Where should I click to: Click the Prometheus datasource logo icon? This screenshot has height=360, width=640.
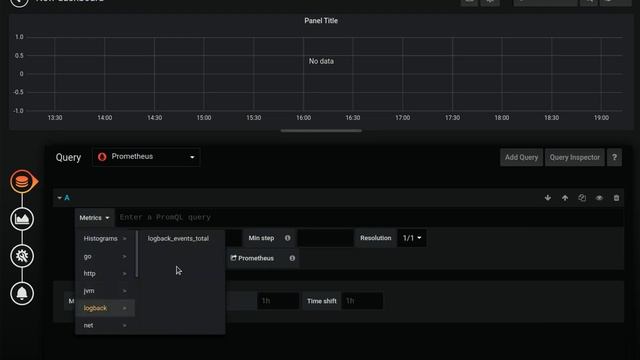pyautogui.click(x=102, y=157)
